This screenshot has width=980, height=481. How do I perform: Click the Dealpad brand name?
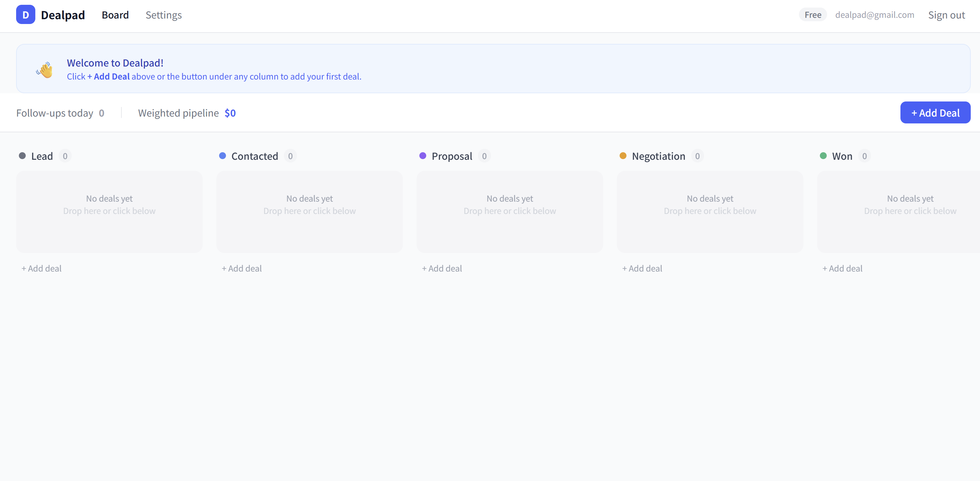pyautogui.click(x=63, y=15)
